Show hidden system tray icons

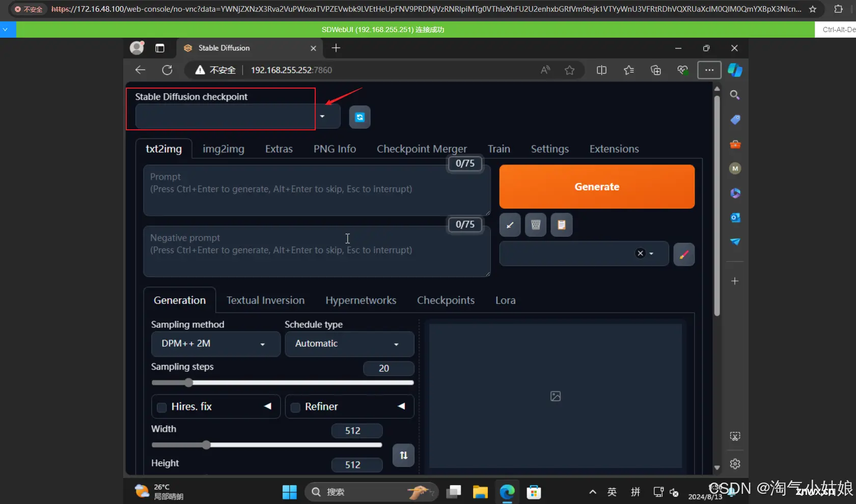pyautogui.click(x=592, y=492)
